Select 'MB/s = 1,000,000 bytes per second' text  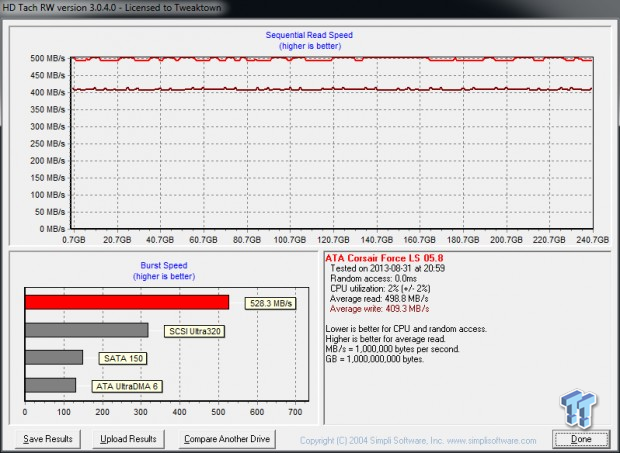click(392, 349)
